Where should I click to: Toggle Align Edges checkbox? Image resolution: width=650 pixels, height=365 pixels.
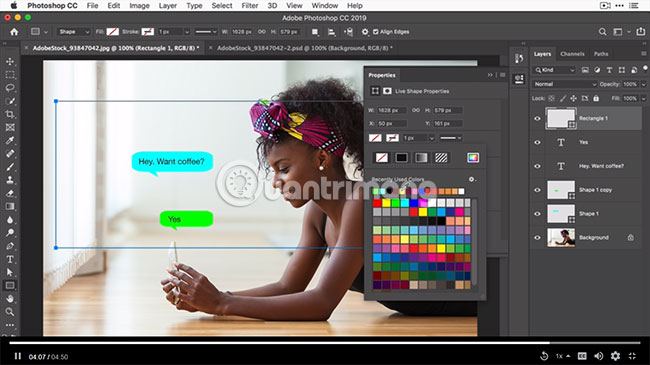click(376, 32)
